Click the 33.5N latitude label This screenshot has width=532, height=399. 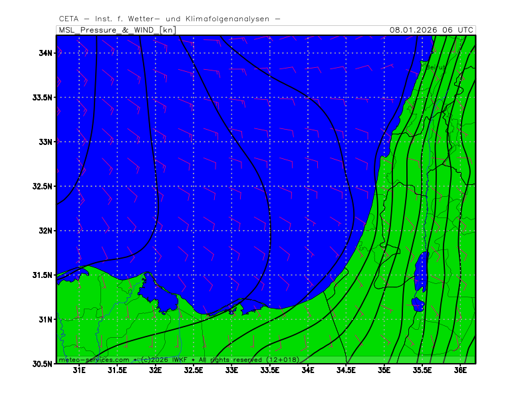point(42,97)
